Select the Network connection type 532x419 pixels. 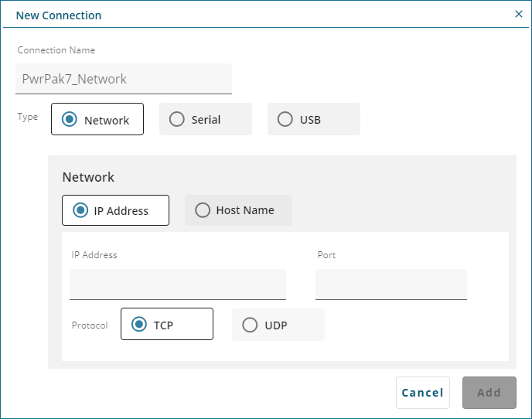pos(97,120)
